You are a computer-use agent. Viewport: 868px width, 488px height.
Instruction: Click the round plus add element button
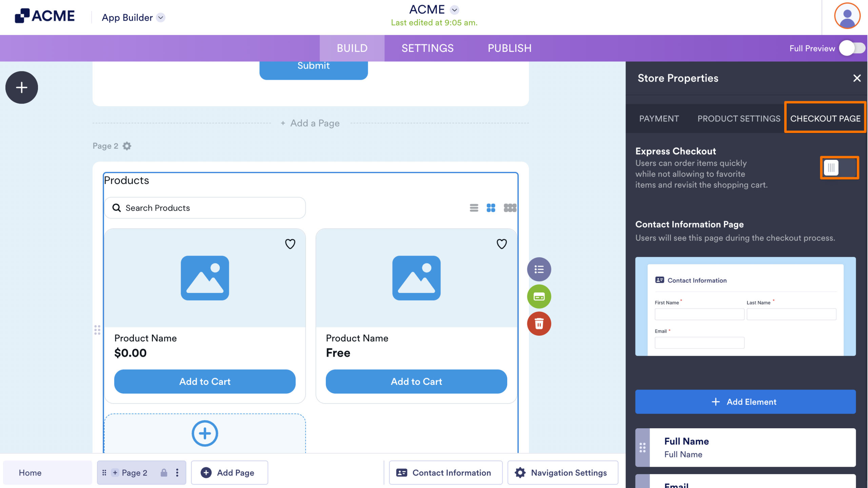(22, 88)
